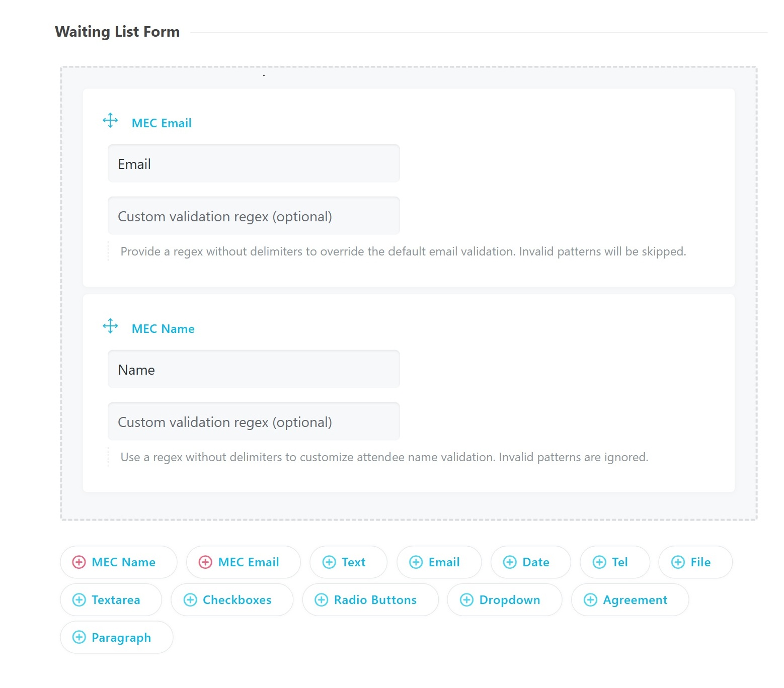Click the plus icon to add a Text field
The width and height of the screenshot is (784, 688).
(330, 562)
